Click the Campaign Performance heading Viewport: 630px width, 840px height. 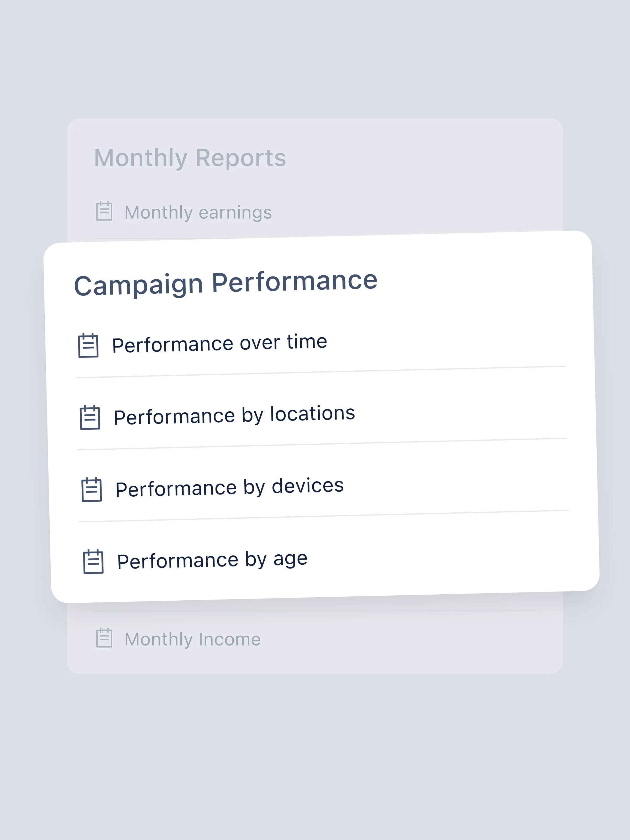tap(226, 283)
